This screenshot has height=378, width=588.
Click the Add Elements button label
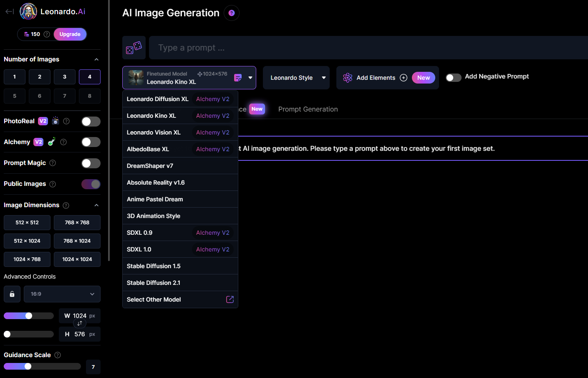[376, 78]
